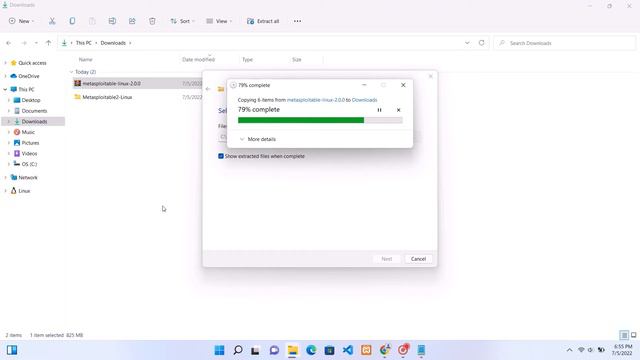Switch to the details view layout icon
This screenshot has width=640, height=360.
(x=624, y=335)
